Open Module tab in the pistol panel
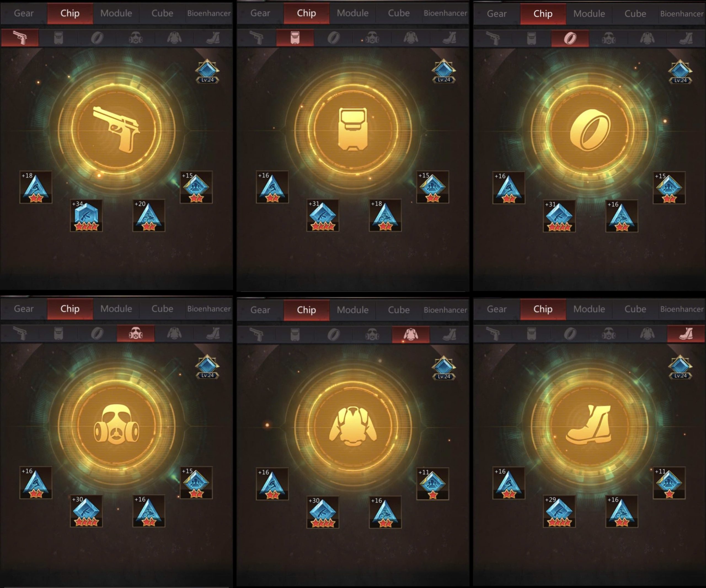The width and height of the screenshot is (706, 588). (116, 13)
